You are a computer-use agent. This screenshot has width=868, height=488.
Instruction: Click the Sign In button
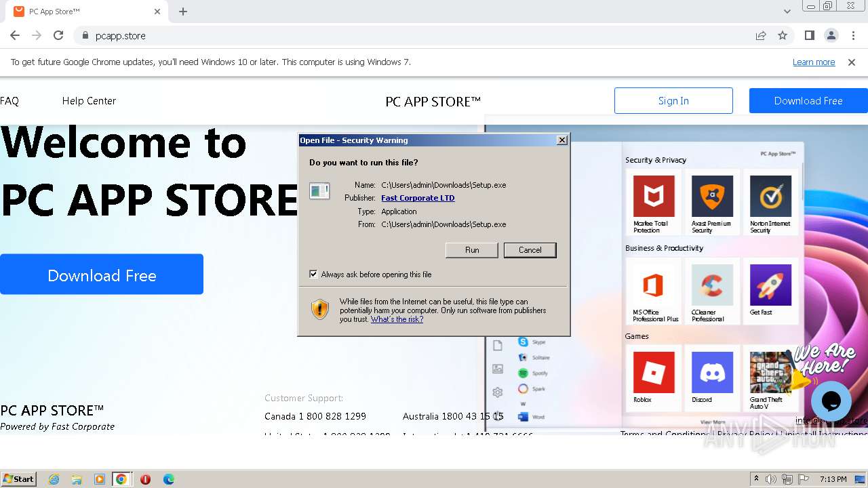tap(673, 100)
